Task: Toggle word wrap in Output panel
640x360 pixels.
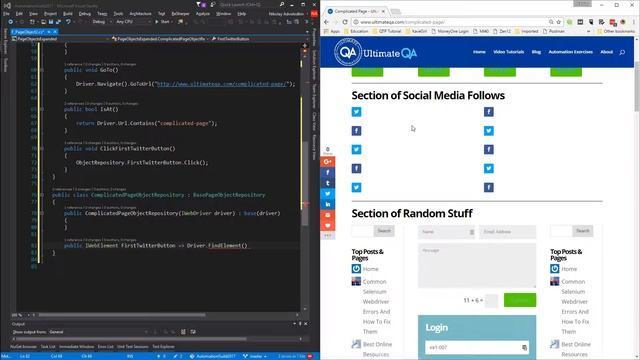Action: point(193,332)
